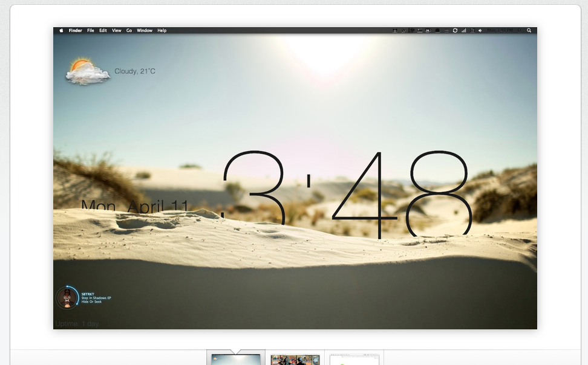Open the Help menu
The width and height of the screenshot is (588, 365).
162,31
